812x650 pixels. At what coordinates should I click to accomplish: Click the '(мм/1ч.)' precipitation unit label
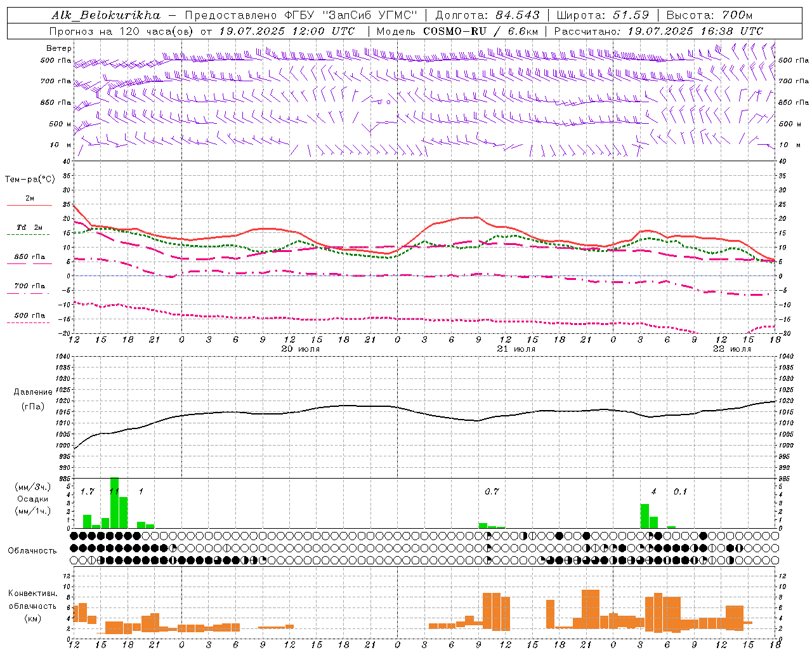tap(33, 511)
